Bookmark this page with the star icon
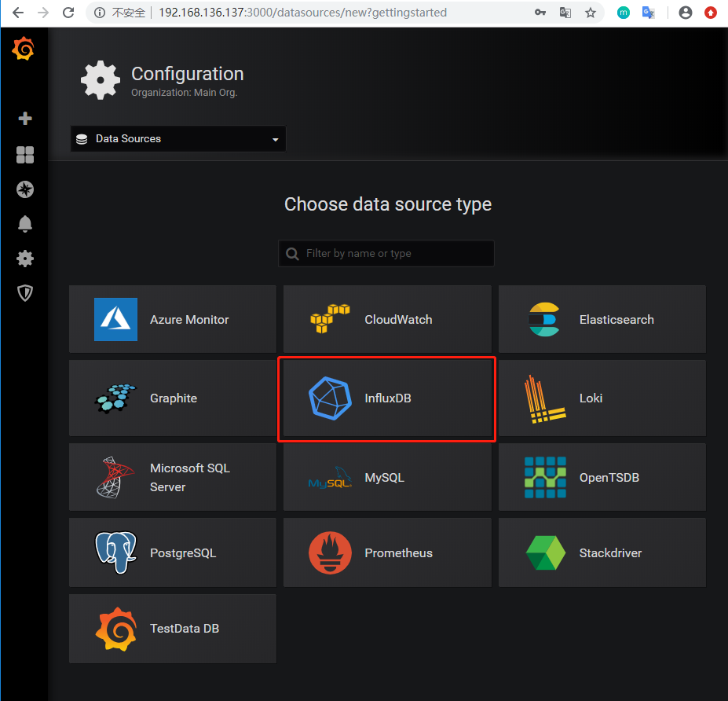 coord(590,13)
